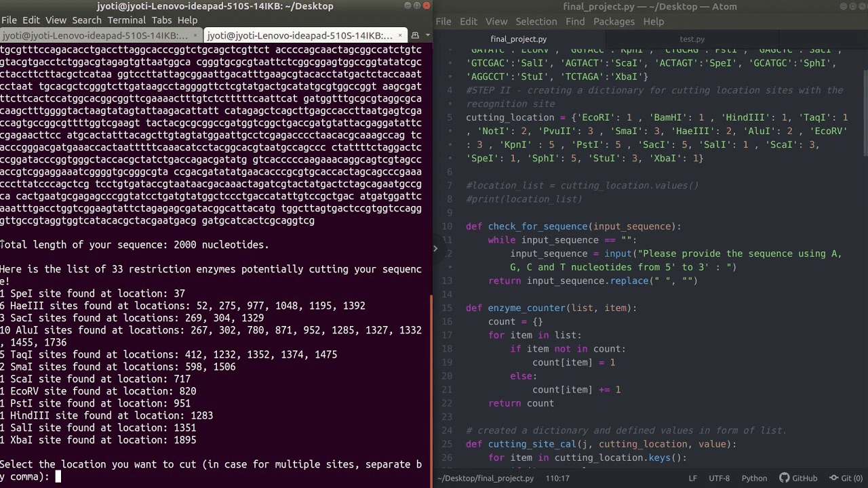Click the '6 HaeIII sites found' terminal line
This screenshot has width=868, height=488.
coord(182,306)
